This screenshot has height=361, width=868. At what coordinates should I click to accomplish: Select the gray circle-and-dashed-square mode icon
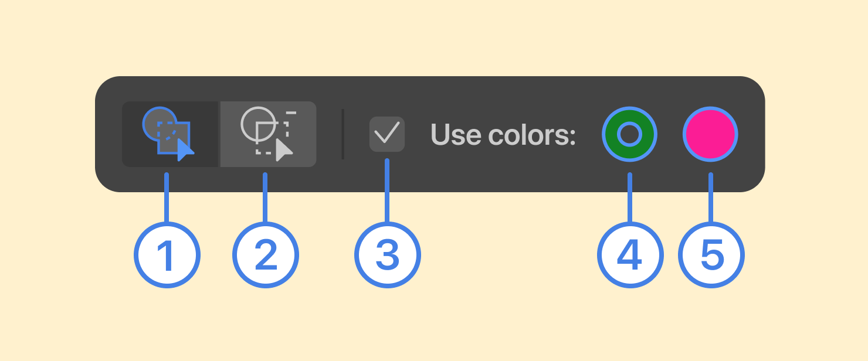[x=268, y=134]
